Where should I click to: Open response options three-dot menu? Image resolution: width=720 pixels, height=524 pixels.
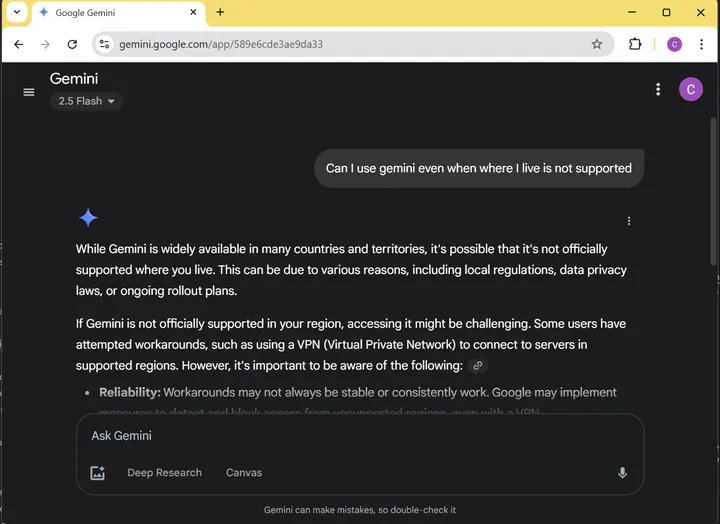[x=629, y=221]
